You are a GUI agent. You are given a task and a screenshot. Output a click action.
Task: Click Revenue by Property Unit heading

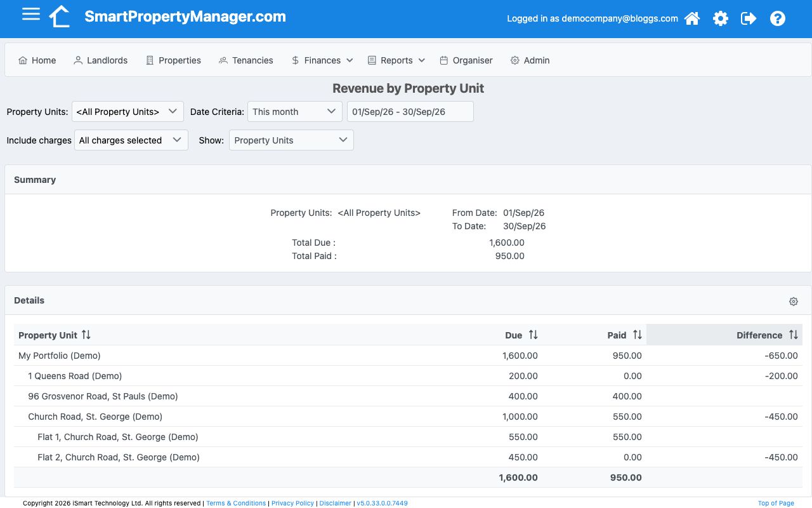(x=408, y=89)
